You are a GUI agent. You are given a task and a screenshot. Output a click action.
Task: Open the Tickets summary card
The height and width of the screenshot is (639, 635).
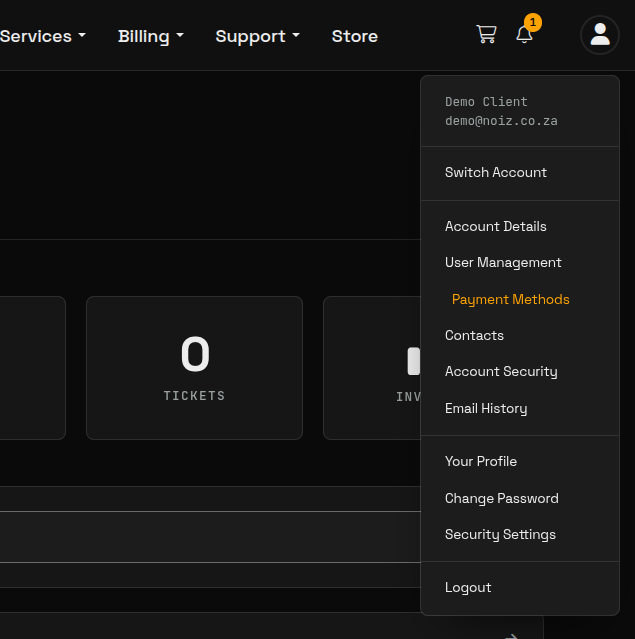[194, 368]
